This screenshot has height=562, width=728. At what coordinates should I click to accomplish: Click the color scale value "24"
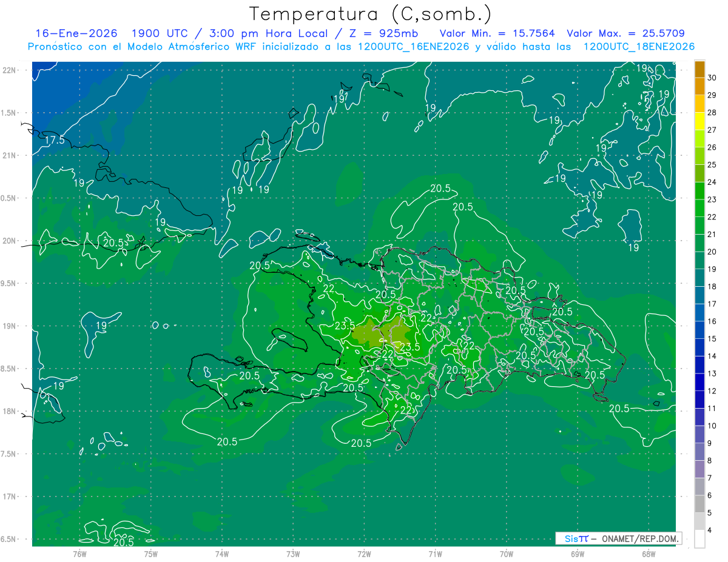(712, 182)
